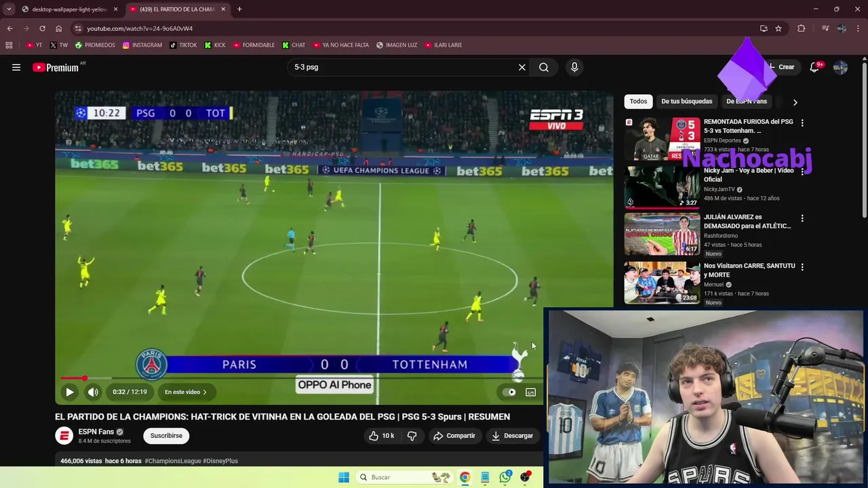Open the tab search dropdown arrow
868x488 pixels.
[9, 9]
